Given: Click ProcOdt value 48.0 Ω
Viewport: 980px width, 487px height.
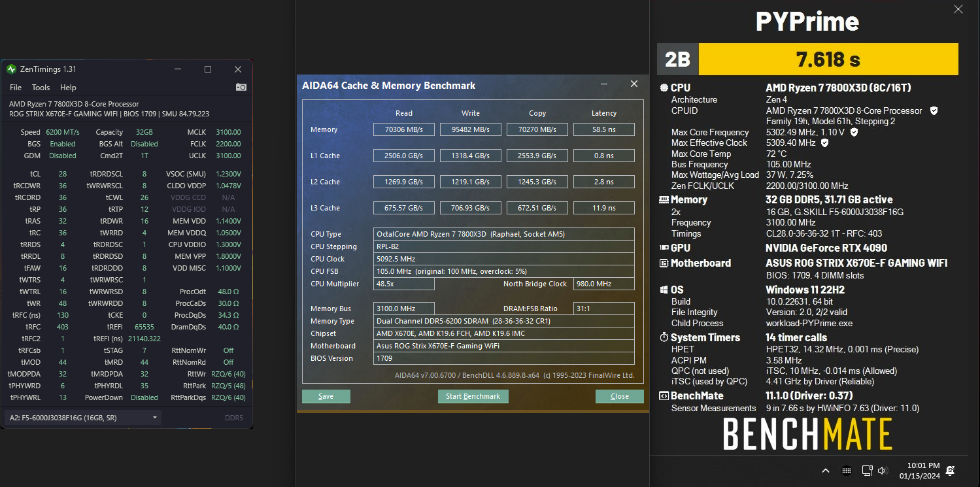Looking at the screenshot, I should pyautogui.click(x=229, y=292).
